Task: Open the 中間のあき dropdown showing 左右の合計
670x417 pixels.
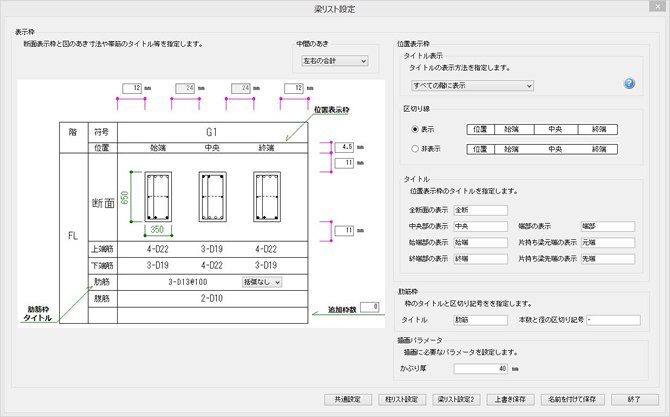Action: pyautogui.click(x=335, y=61)
